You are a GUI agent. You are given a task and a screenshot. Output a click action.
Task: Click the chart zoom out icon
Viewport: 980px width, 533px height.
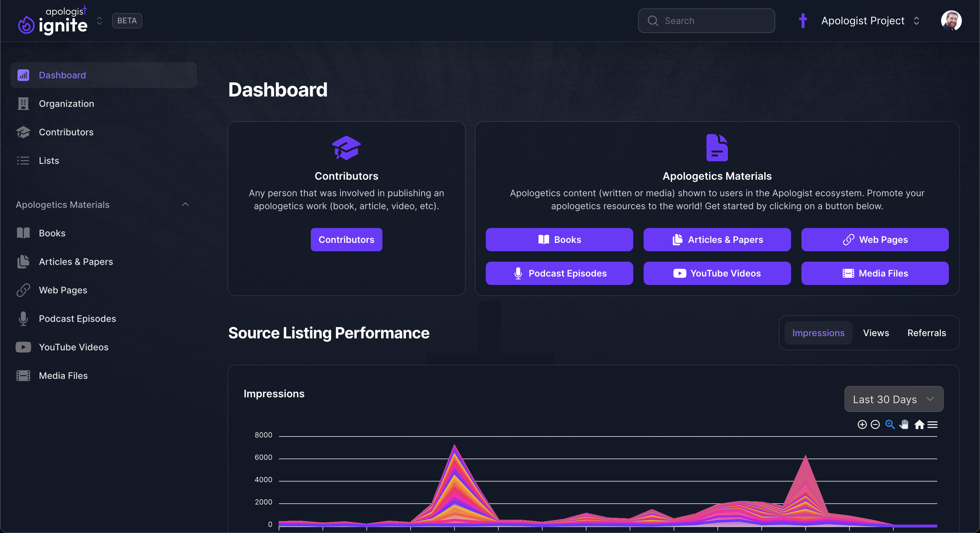pyautogui.click(x=875, y=424)
